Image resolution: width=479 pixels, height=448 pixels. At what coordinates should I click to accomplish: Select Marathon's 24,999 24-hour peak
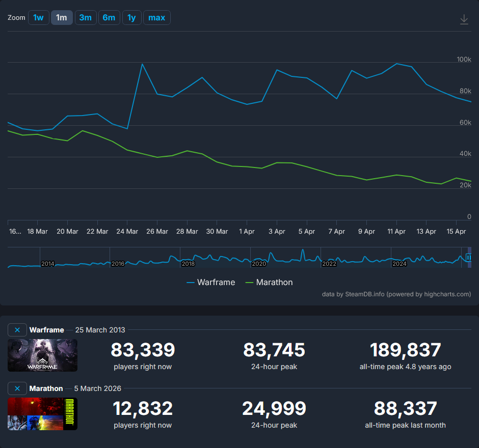coord(274,409)
